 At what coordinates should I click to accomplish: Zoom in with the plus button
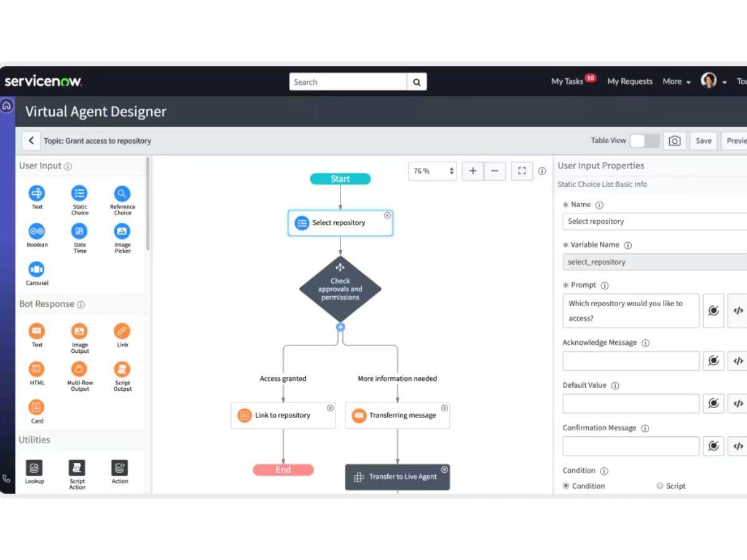(472, 171)
